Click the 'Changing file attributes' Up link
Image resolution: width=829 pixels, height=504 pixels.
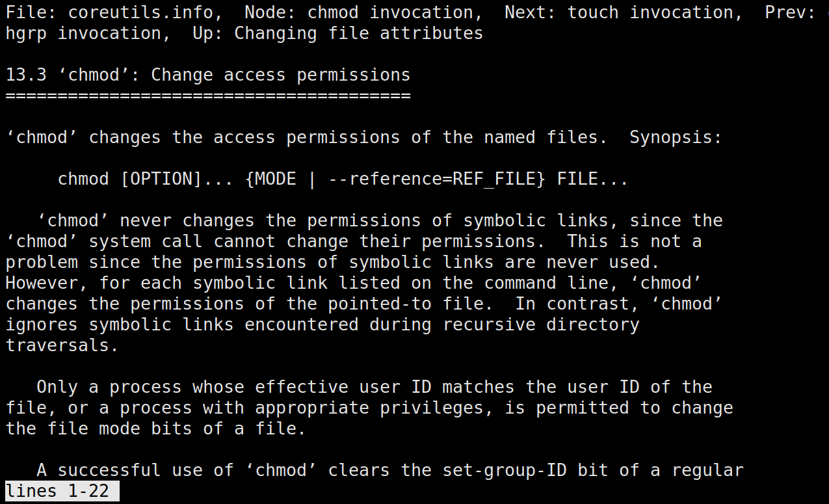point(358,33)
